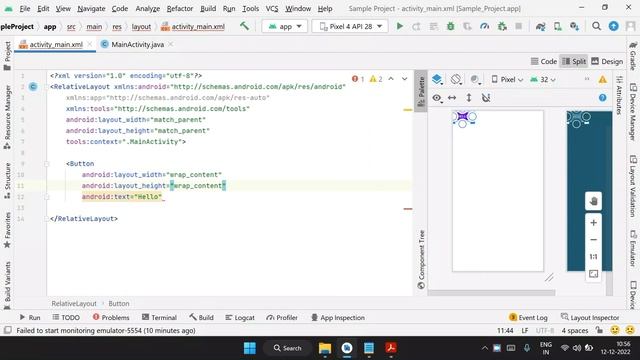Click the Sync Project with Gradle icon
The height and width of the screenshot is (360, 640).
540,27
